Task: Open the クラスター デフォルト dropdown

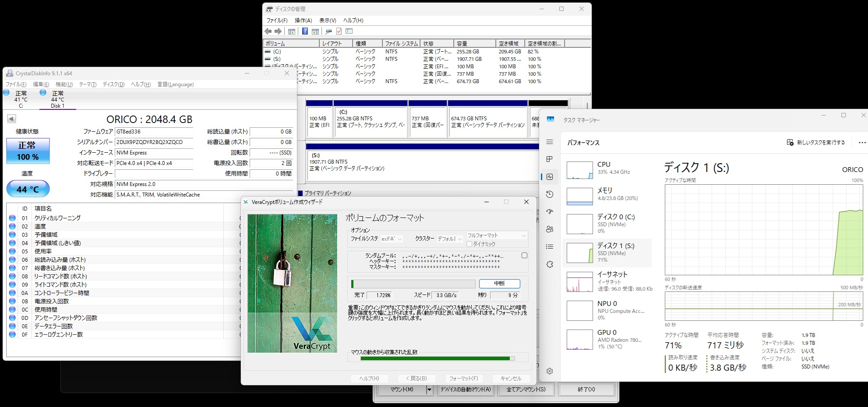Action: tap(450, 239)
